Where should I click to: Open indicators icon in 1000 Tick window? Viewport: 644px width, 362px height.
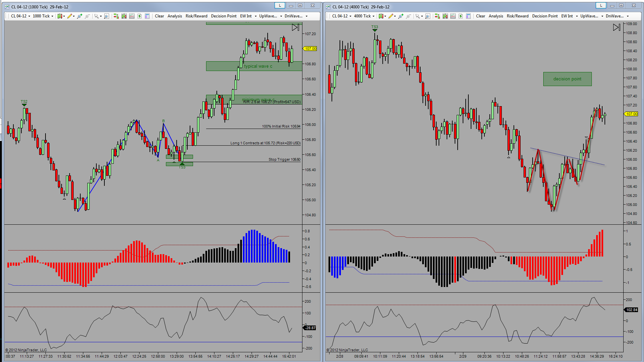coord(132,16)
